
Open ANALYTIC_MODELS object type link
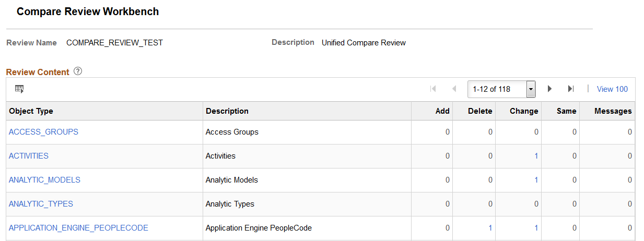(x=44, y=180)
